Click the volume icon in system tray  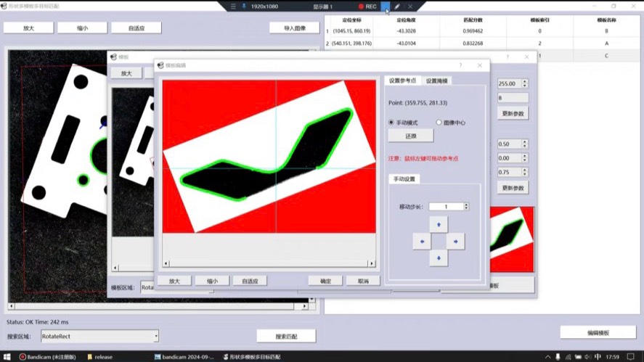click(x=588, y=357)
